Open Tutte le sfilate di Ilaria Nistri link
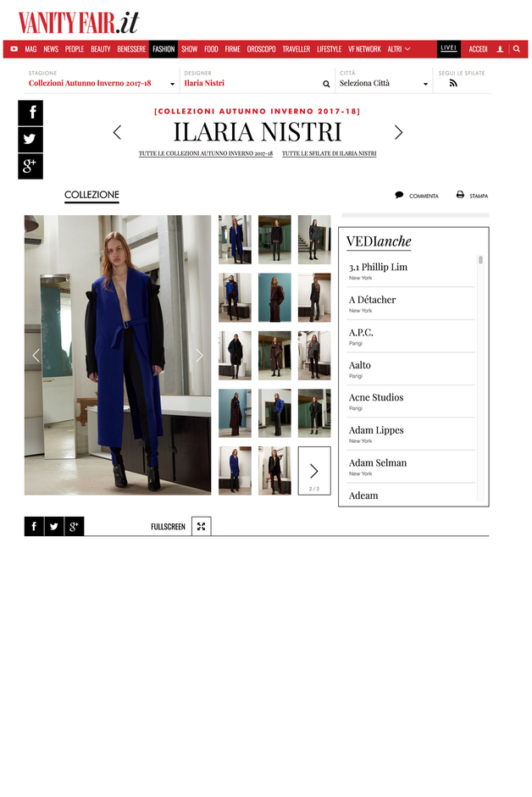Viewport: 532px width, 797px height. point(329,153)
